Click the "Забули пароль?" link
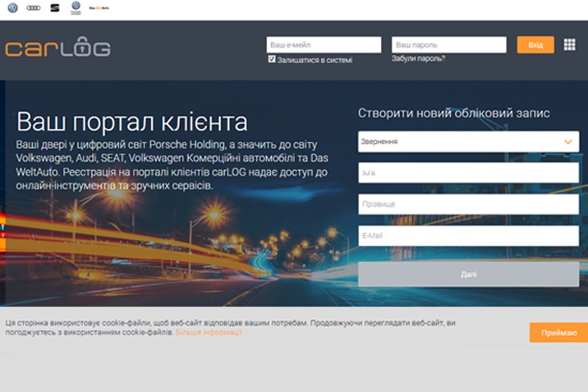Screen dimensions: 588x392 coord(419,58)
